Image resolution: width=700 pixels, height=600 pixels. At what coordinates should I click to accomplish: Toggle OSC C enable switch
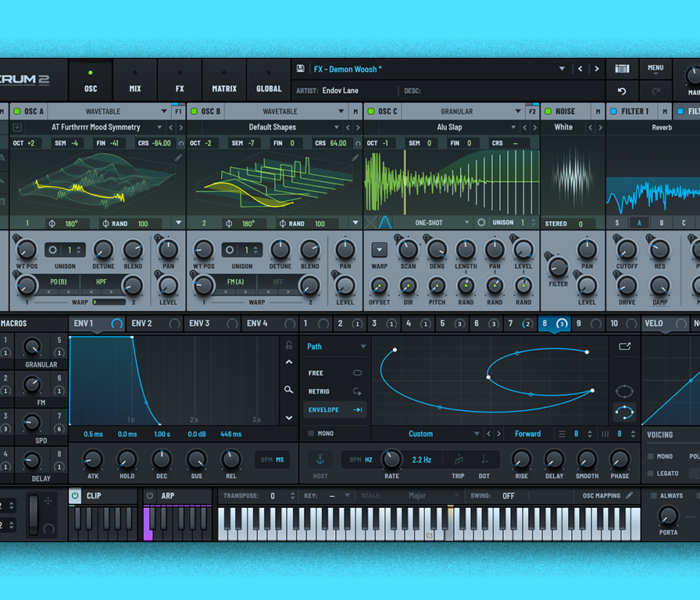(371, 111)
